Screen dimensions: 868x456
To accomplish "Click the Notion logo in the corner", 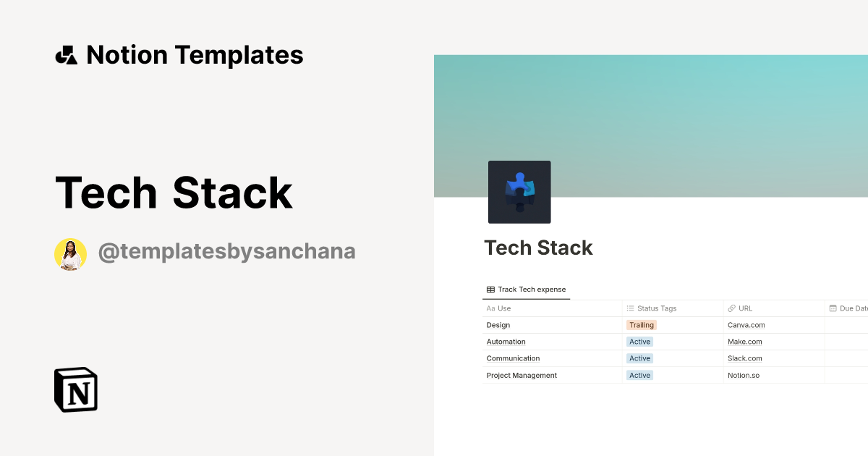I will coord(75,389).
